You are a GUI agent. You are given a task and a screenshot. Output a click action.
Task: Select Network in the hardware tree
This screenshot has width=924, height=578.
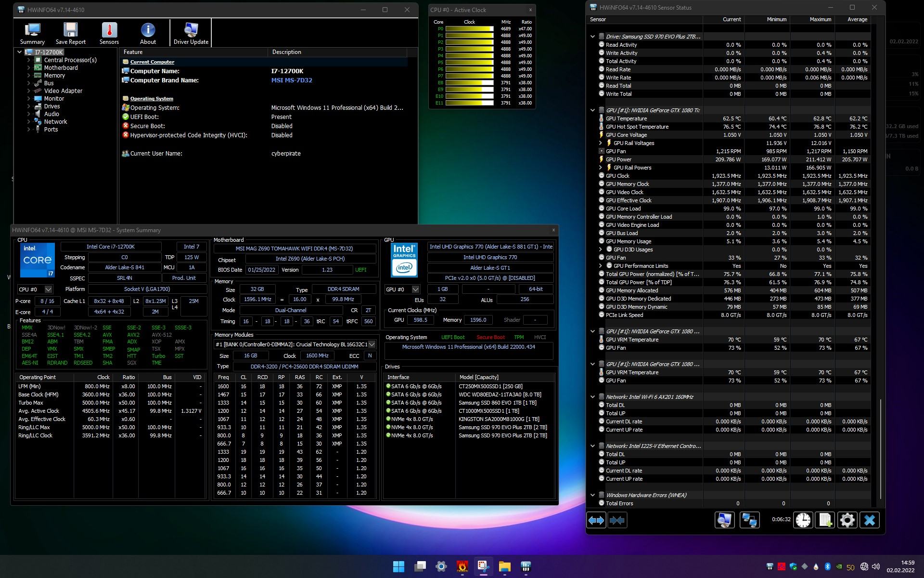click(x=55, y=122)
